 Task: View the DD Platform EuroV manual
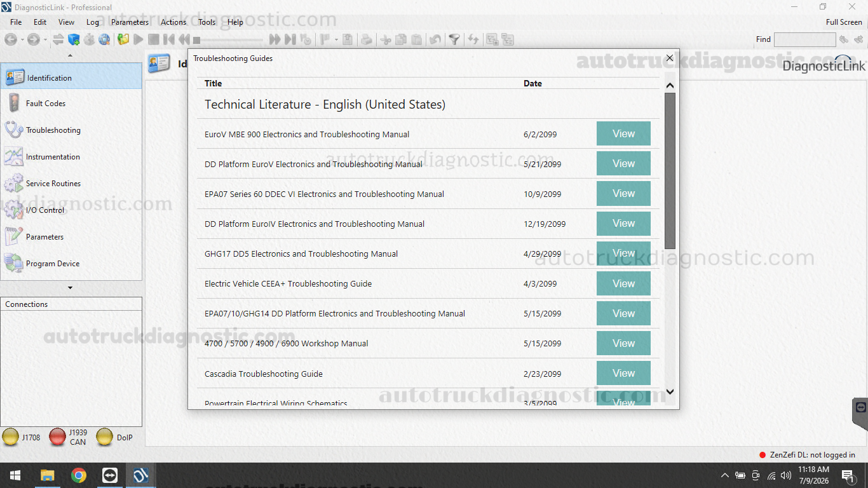coord(623,163)
